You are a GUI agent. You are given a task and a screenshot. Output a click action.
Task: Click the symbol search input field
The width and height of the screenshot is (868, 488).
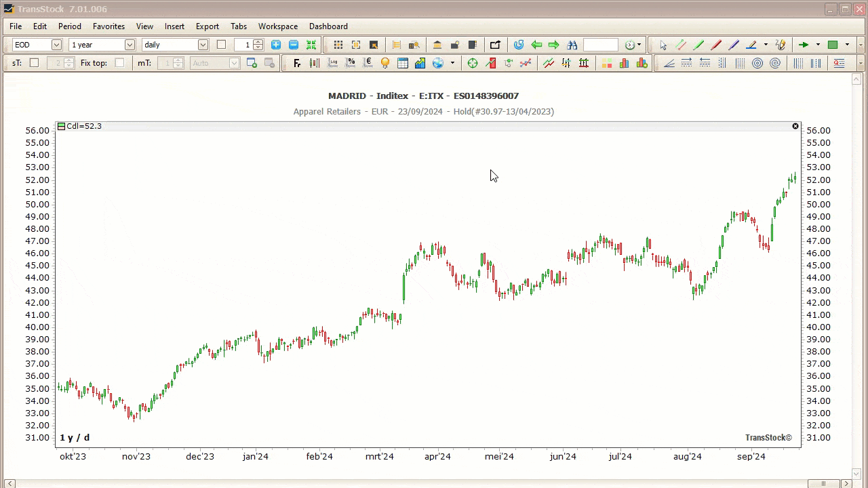tap(600, 45)
